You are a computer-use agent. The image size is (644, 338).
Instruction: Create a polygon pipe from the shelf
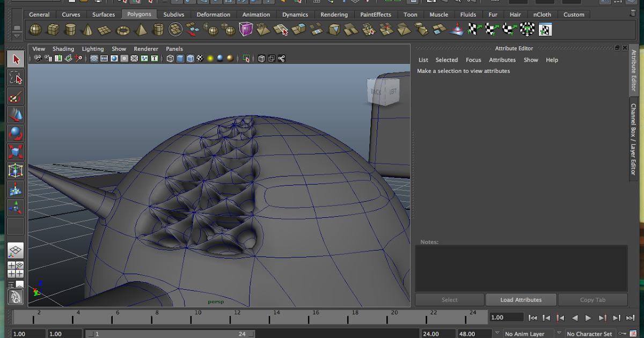coord(158,30)
